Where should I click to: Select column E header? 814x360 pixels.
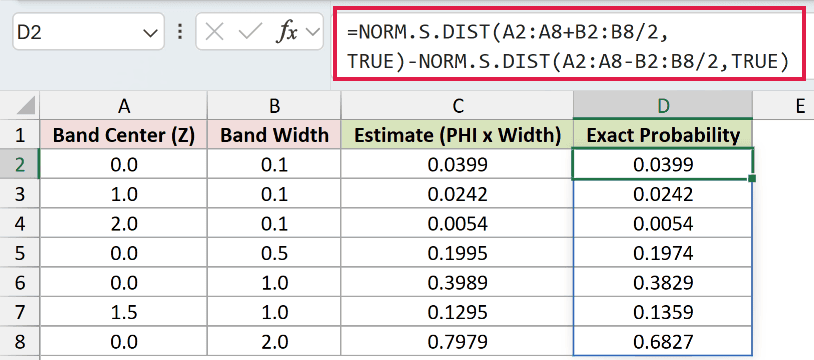click(x=784, y=105)
